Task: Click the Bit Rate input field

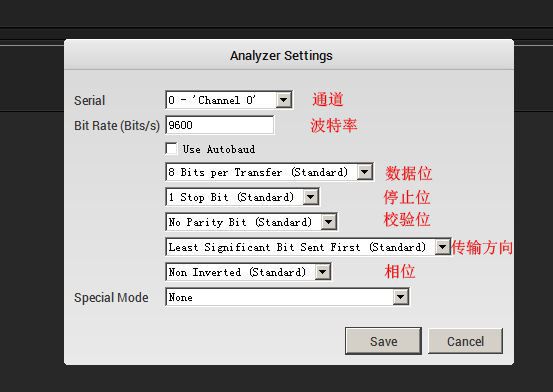Action: point(219,125)
